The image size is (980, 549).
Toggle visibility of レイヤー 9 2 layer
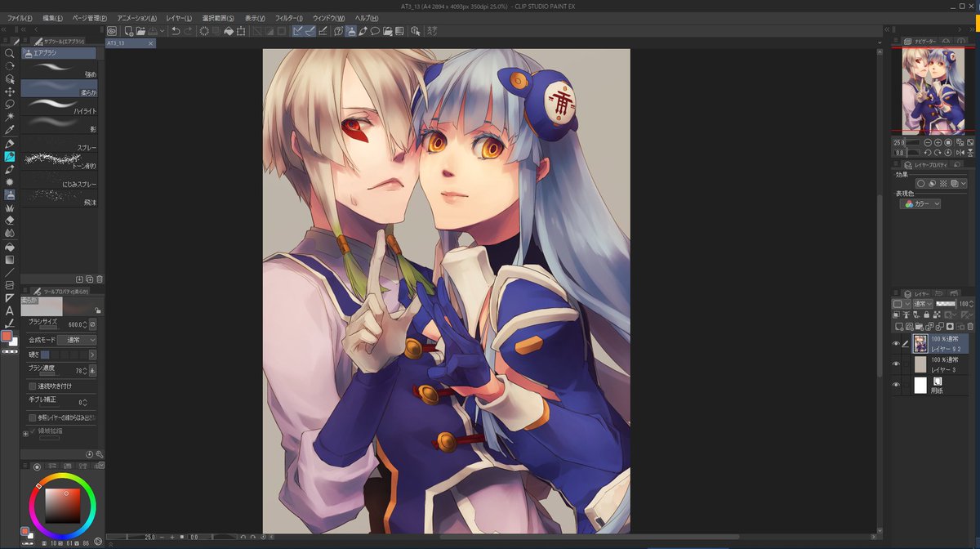click(x=896, y=344)
